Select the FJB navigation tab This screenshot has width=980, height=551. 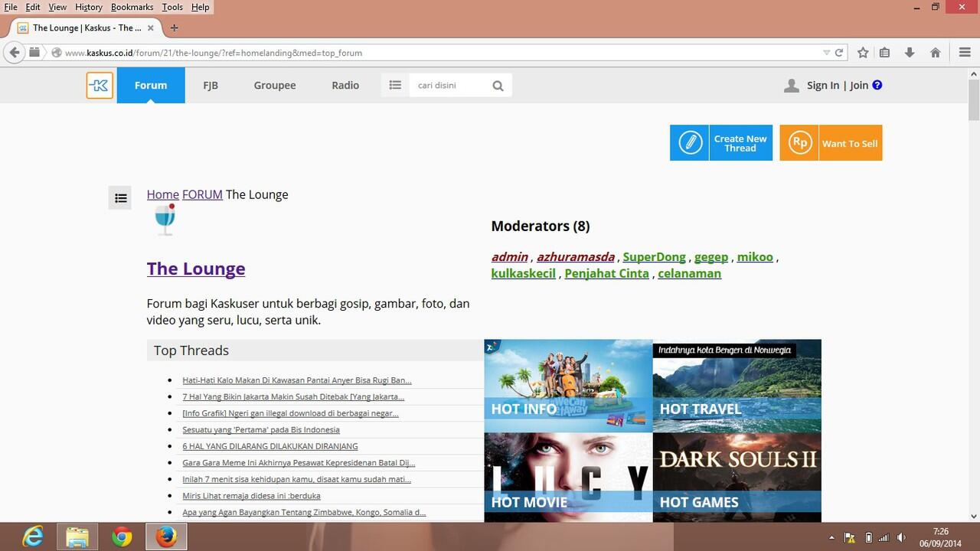[211, 85]
